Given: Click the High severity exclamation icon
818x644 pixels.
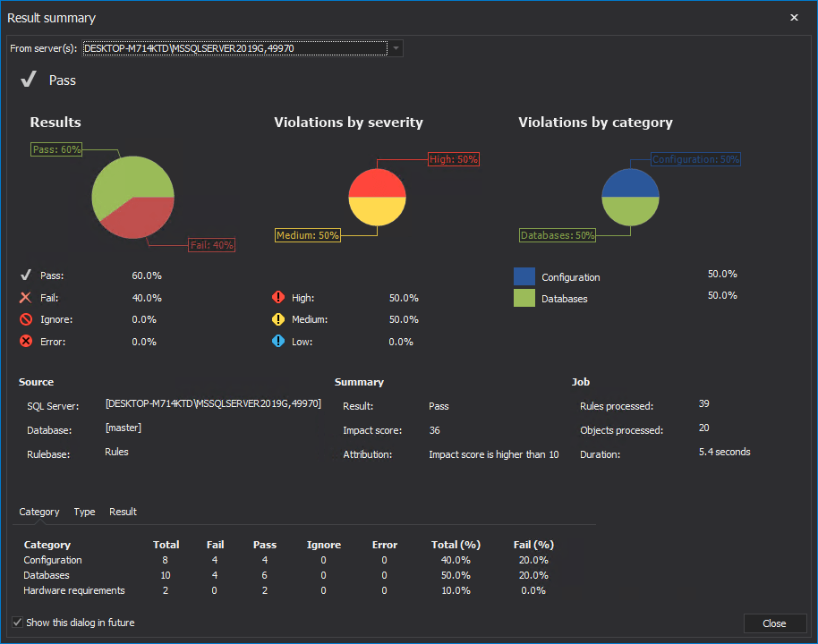Looking at the screenshot, I should coord(279,298).
